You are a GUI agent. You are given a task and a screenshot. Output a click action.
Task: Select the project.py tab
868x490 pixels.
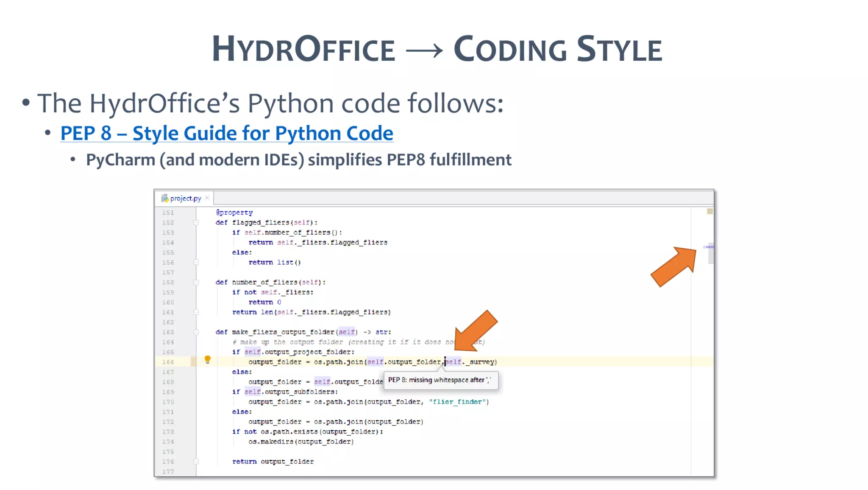[x=185, y=198]
